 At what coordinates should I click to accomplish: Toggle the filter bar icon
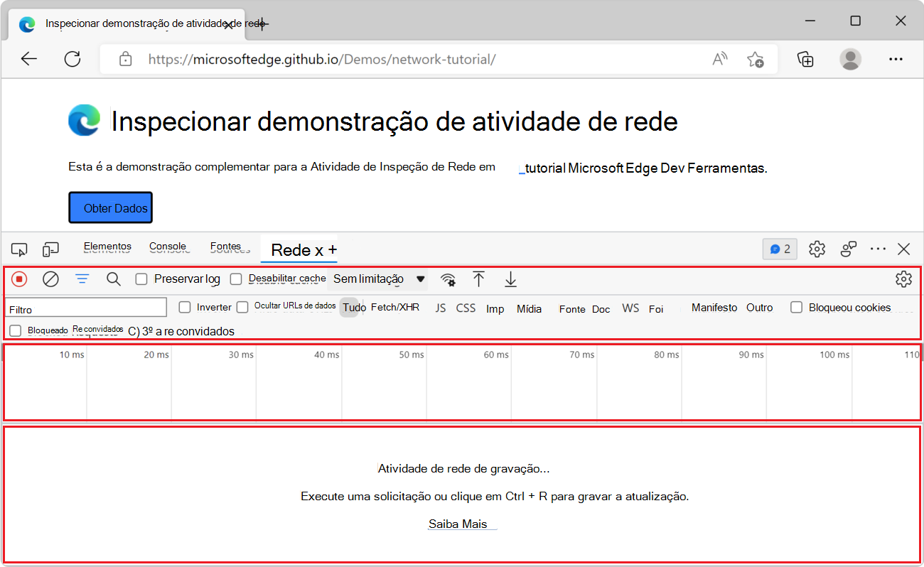click(82, 279)
